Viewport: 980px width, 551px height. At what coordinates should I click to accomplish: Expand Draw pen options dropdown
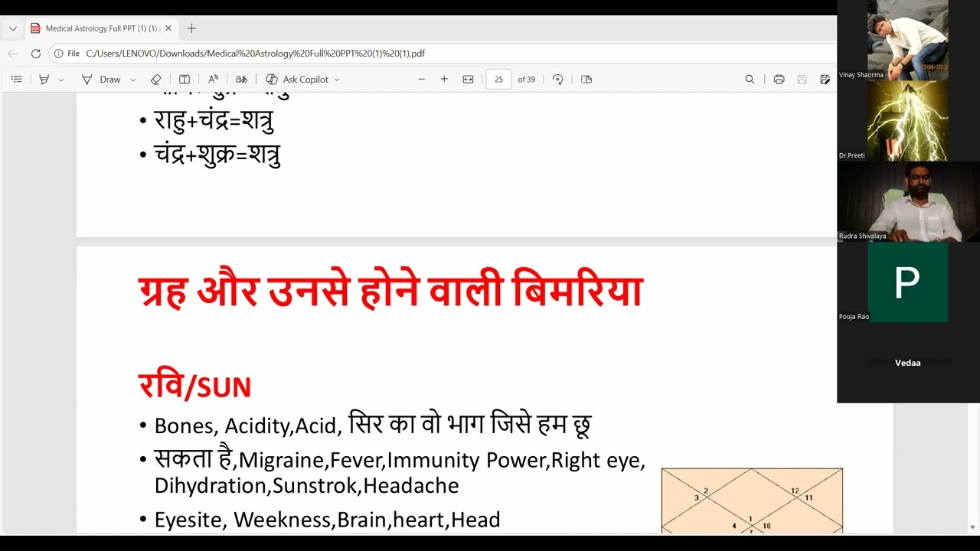click(132, 80)
